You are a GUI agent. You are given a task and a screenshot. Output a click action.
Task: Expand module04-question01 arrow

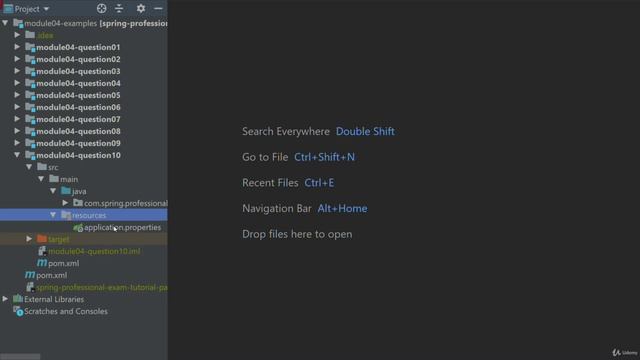pyautogui.click(x=17, y=47)
